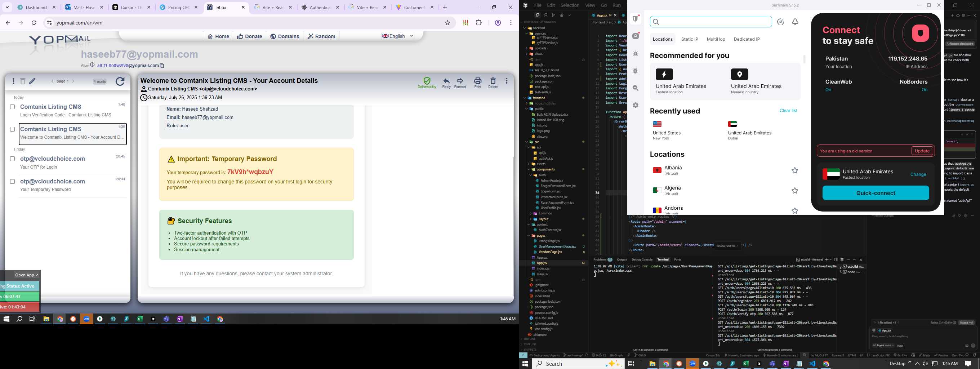Tick the checkbox for Your OTP for Login mail

point(13,159)
